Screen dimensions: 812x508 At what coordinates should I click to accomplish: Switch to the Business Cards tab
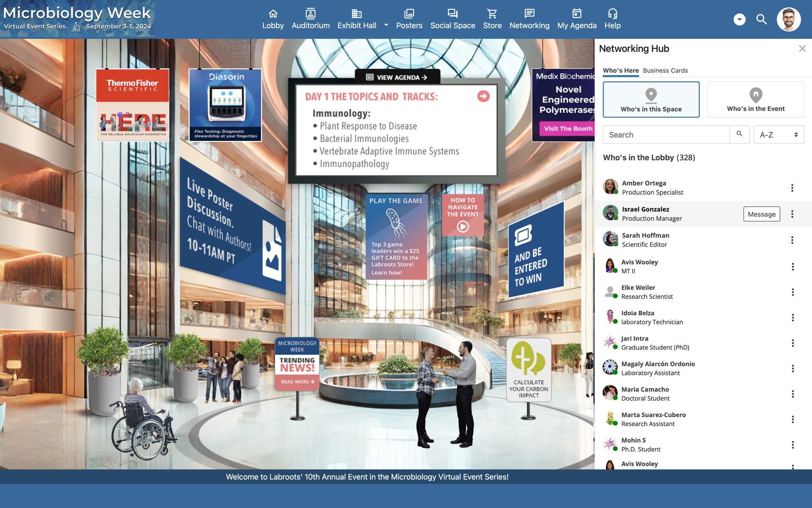point(665,71)
